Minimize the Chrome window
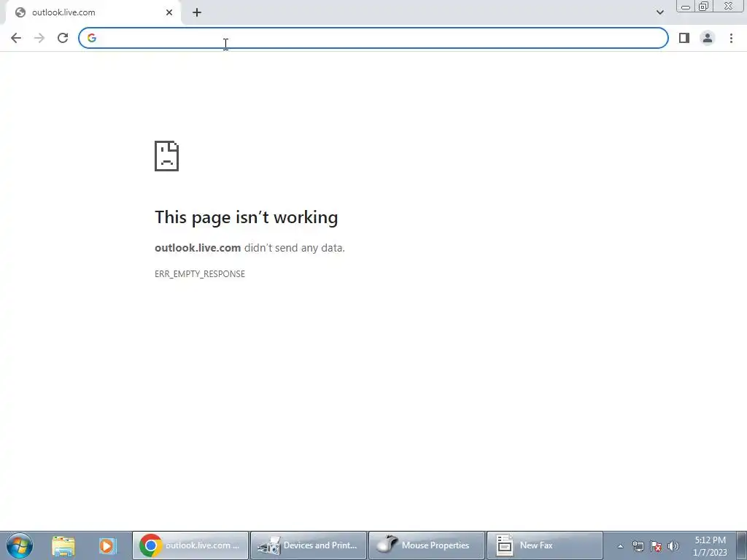The width and height of the screenshot is (747, 560). coord(686,6)
